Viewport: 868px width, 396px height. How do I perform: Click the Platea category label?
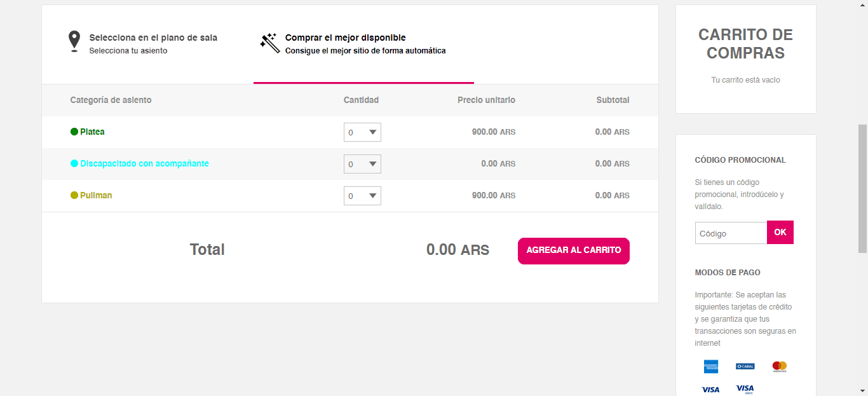[x=92, y=132]
